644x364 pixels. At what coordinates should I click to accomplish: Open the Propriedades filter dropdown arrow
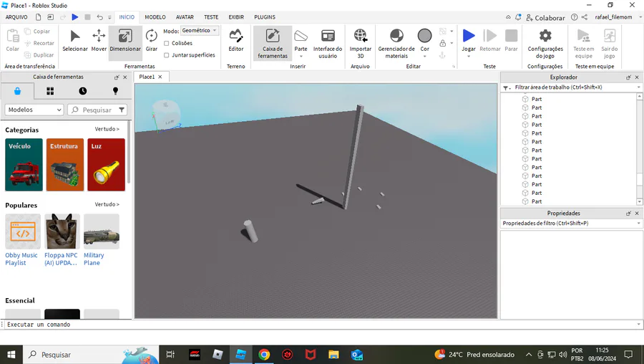[638, 224]
